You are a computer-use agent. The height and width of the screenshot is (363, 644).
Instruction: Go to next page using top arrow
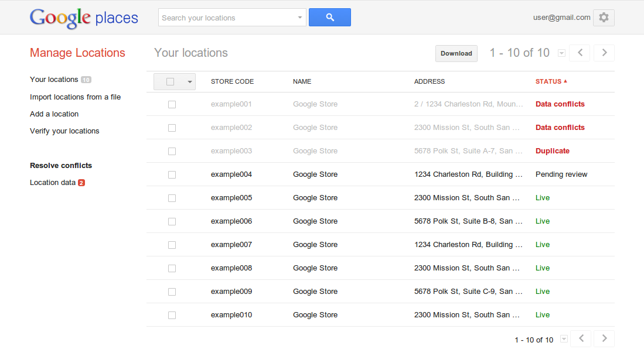click(604, 53)
